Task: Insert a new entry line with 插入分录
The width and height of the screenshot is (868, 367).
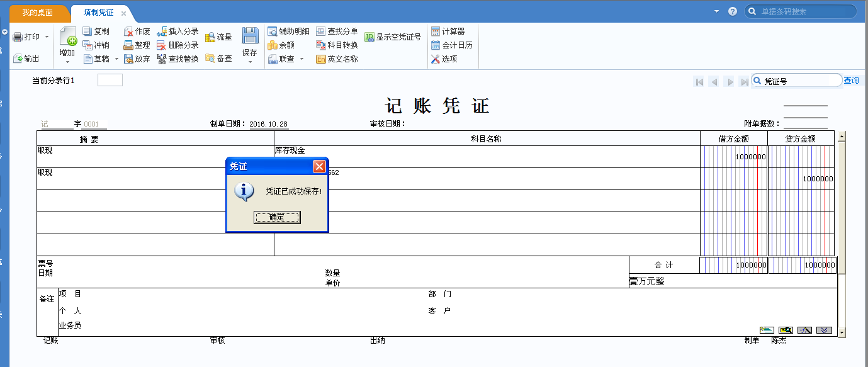Action: click(178, 30)
